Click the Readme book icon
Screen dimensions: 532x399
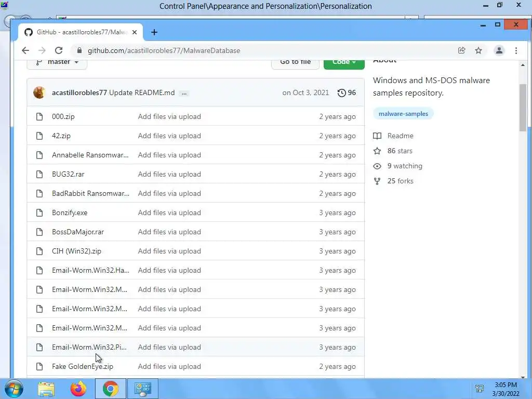click(x=377, y=136)
